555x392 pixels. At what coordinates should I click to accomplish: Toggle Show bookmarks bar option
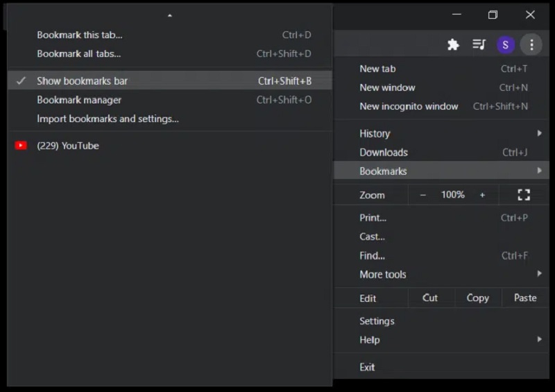pyautogui.click(x=82, y=80)
